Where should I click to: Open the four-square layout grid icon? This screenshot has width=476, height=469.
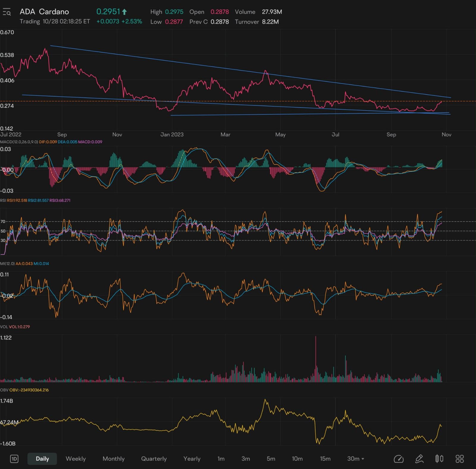[x=460, y=459]
